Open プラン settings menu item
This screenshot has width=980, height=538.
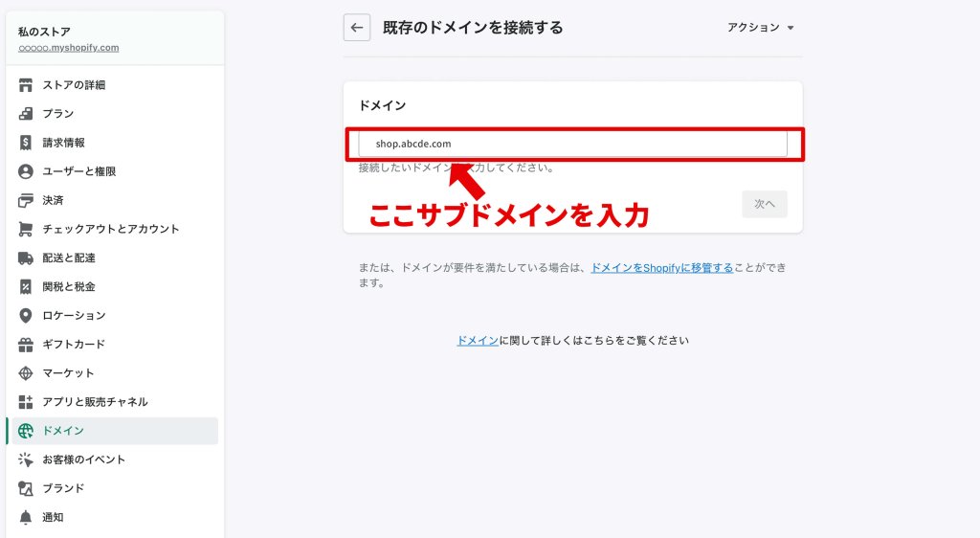[x=115, y=114]
